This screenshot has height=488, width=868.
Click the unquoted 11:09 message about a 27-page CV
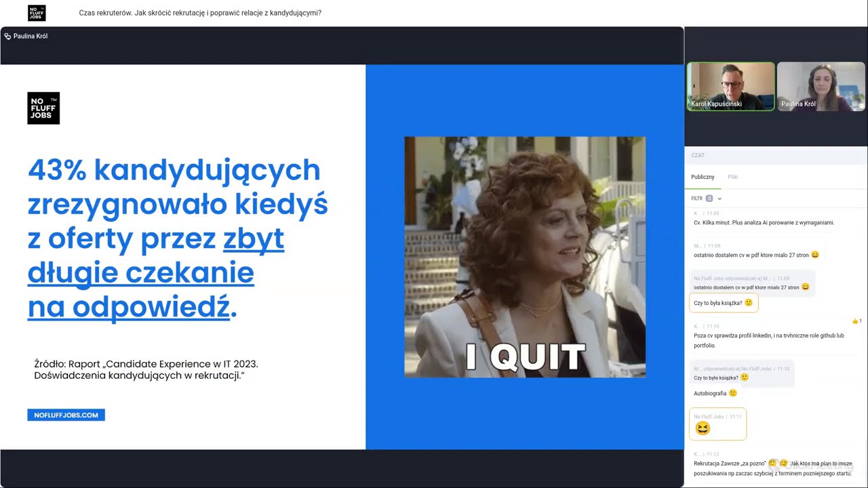756,255
